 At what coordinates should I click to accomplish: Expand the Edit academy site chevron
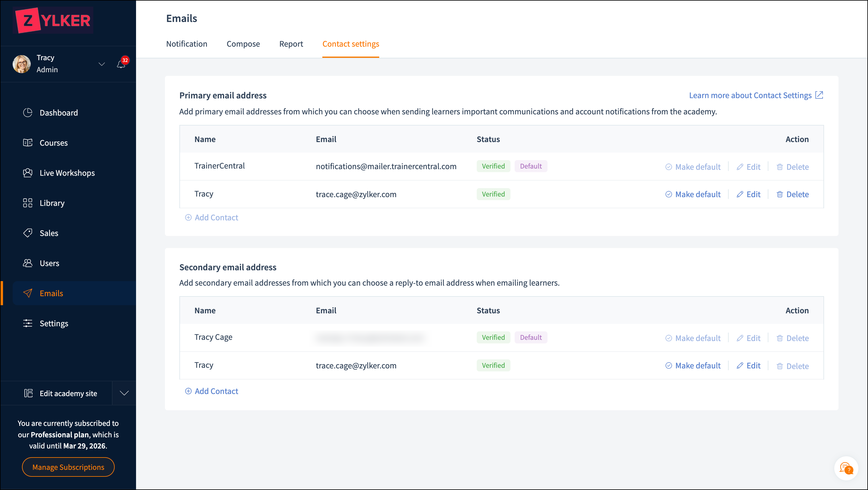point(124,393)
